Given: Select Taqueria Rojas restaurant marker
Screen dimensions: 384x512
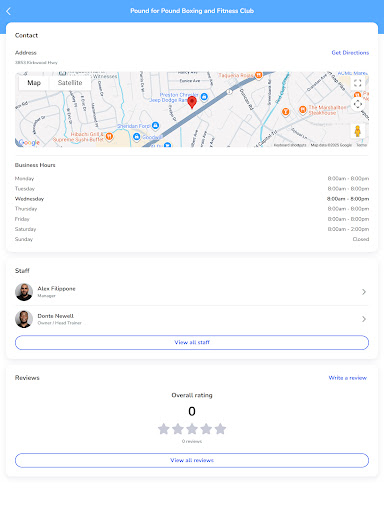Looking at the screenshot, I should pos(259,75).
